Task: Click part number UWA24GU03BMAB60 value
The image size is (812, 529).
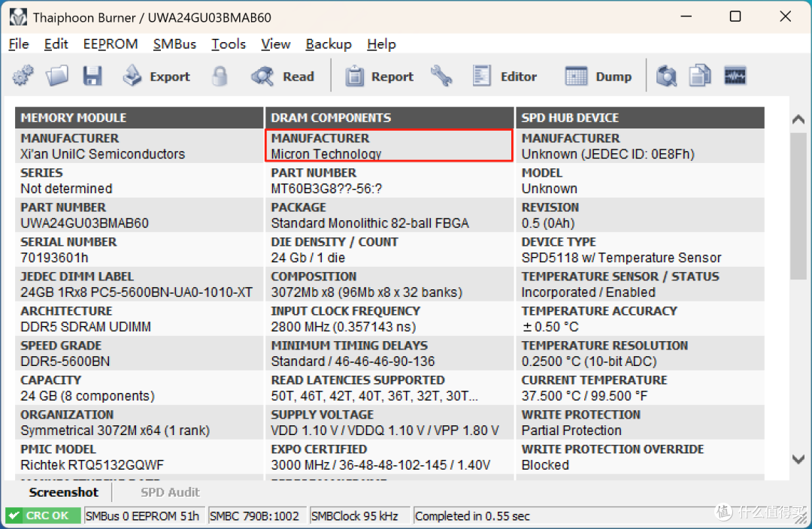Action: click(84, 223)
